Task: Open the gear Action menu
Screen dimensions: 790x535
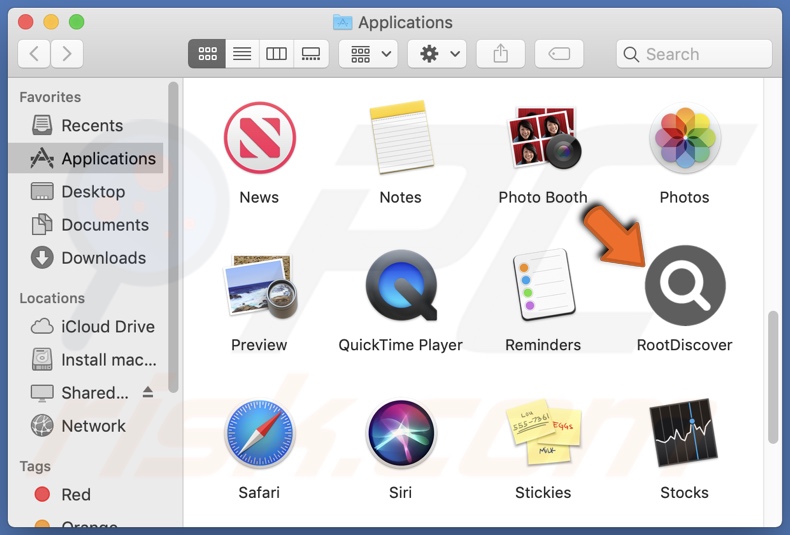Action: click(x=437, y=53)
